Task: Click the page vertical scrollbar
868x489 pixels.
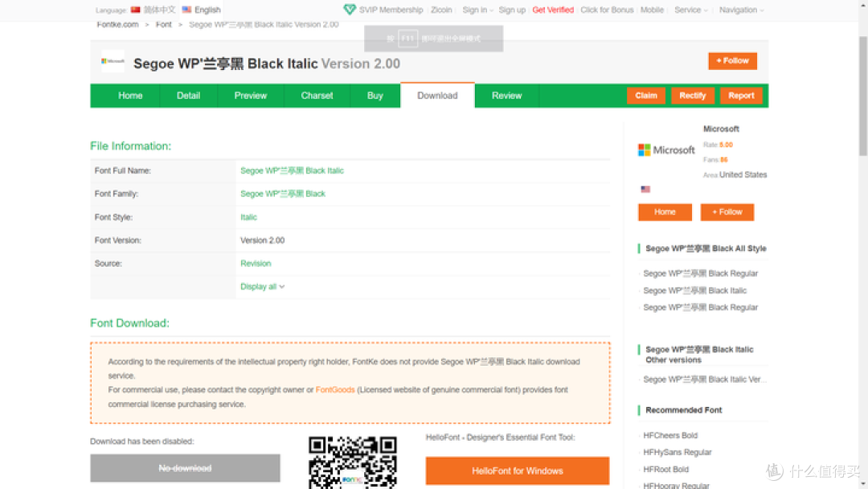Action: tap(863, 95)
